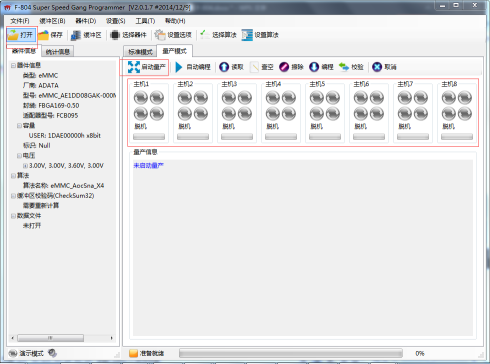
Task: Click the 选择器件 chip selection icon
Action: pyautogui.click(x=115, y=35)
